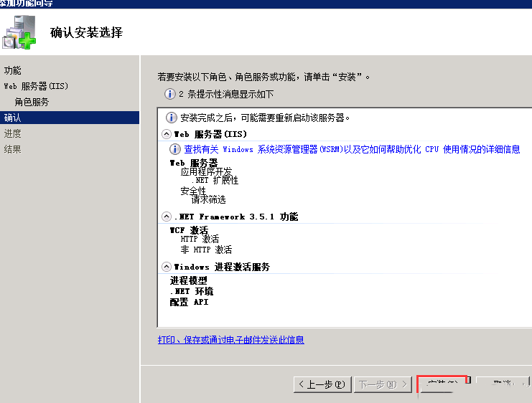
Task: Click the 若要安装以下角色 instruction line
Action: 263,77
